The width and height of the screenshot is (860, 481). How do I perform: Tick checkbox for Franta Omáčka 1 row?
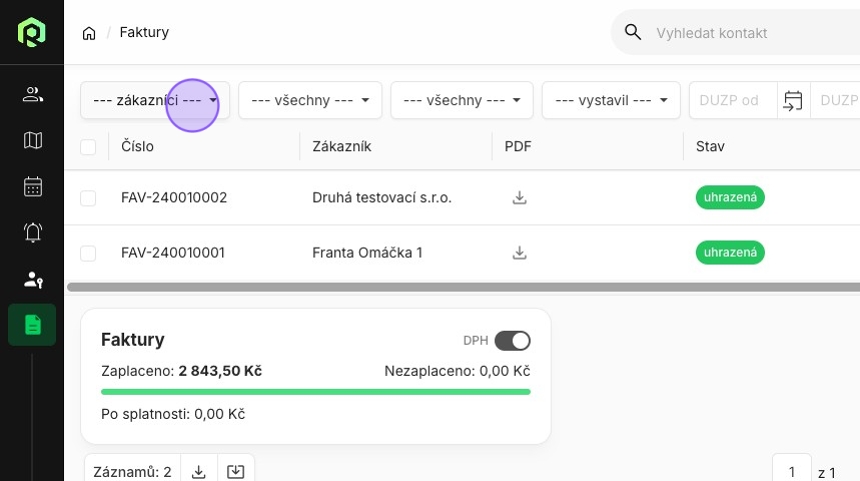coord(88,253)
